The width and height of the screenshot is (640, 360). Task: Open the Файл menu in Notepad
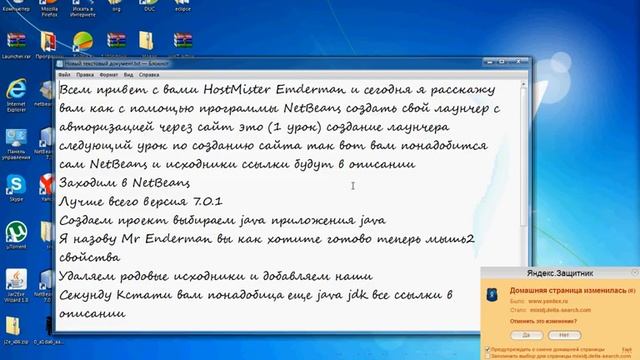pyautogui.click(x=64, y=75)
